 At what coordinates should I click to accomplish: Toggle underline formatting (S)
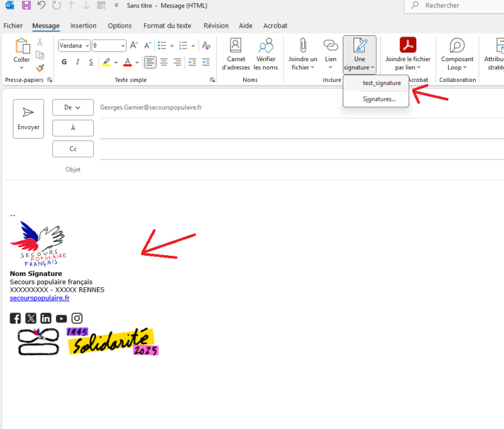coord(91,62)
